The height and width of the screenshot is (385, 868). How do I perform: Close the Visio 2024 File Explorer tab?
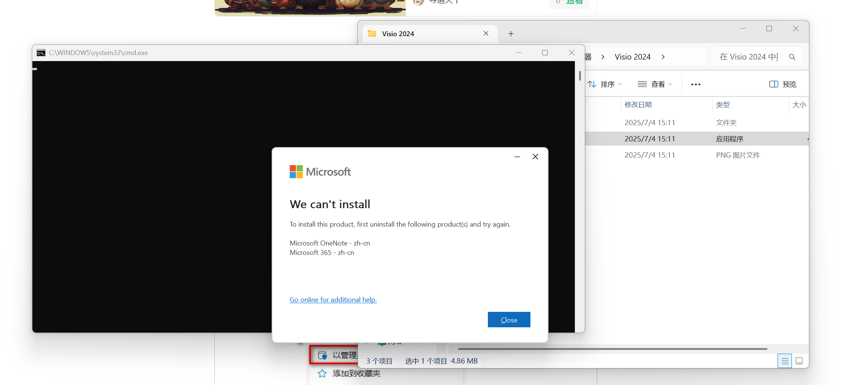click(x=486, y=34)
